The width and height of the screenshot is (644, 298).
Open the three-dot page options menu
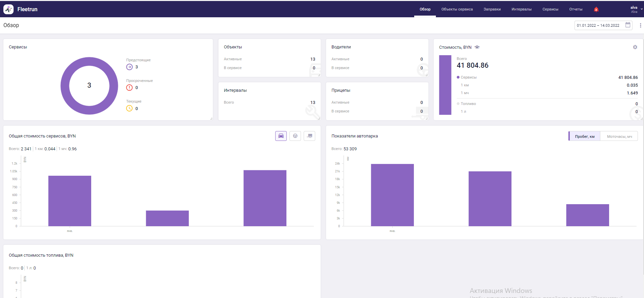click(640, 25)
